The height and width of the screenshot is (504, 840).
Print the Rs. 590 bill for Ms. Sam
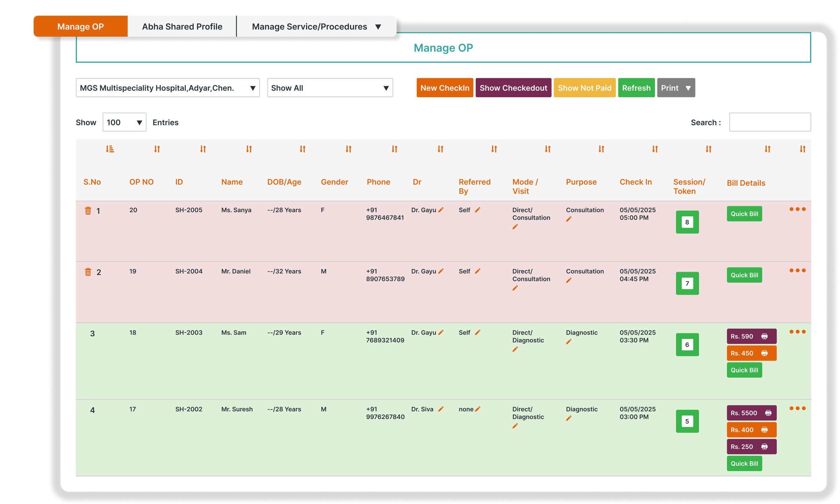tap(764, 336)
